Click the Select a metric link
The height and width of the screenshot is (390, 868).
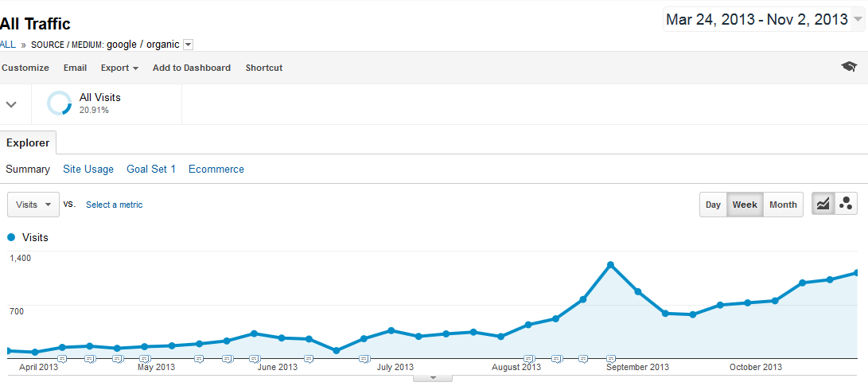point(114,205)
